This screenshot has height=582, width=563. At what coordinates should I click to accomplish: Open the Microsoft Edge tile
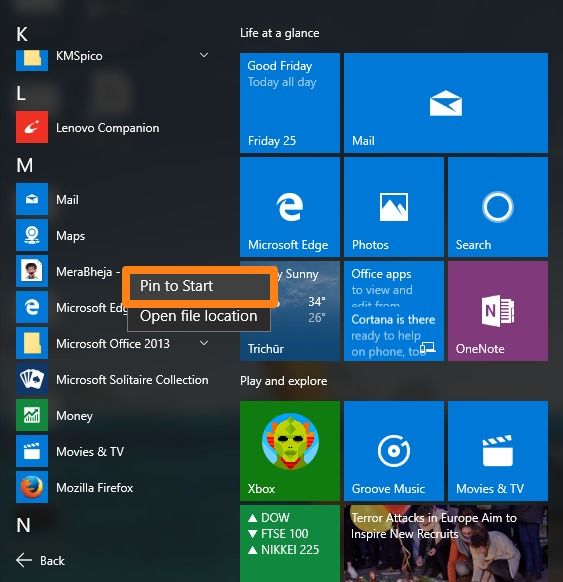(x=290, y=207)
